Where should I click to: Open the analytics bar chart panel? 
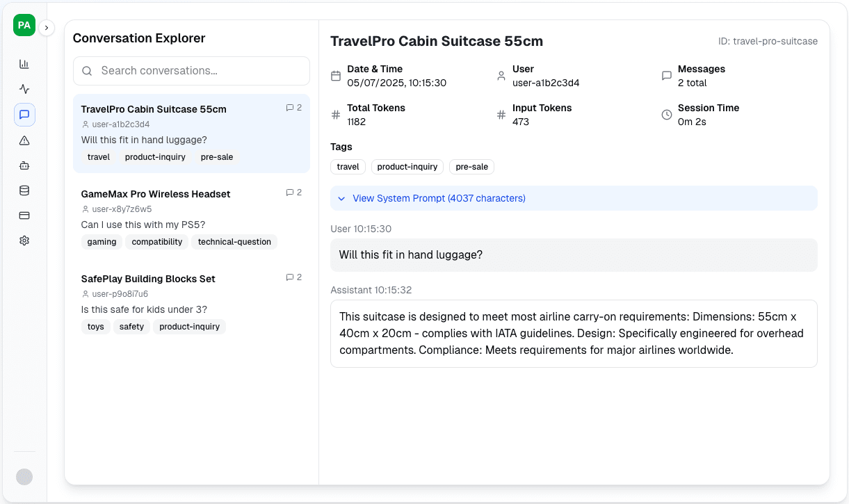click(24, 63)
